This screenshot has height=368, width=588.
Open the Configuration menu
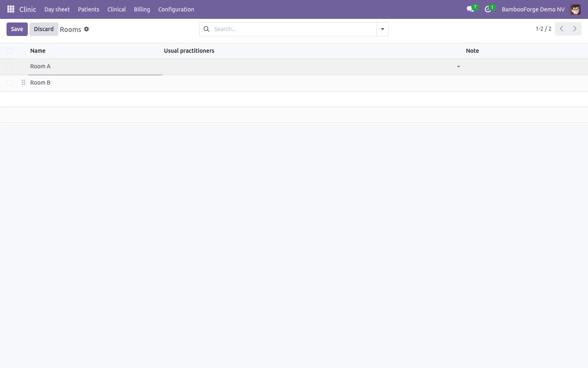pyautogui.click(x=176, y=9)
